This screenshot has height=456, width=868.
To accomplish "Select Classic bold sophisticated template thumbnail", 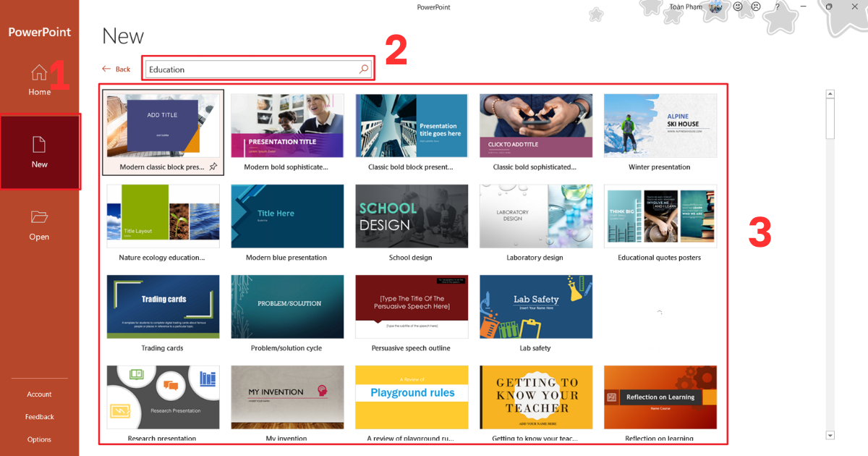I will click(536, 126).
